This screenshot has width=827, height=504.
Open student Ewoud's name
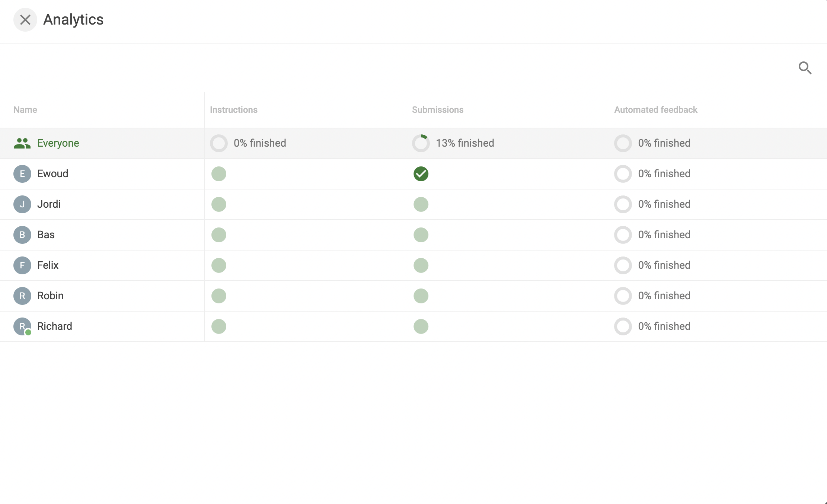point(53,174)
